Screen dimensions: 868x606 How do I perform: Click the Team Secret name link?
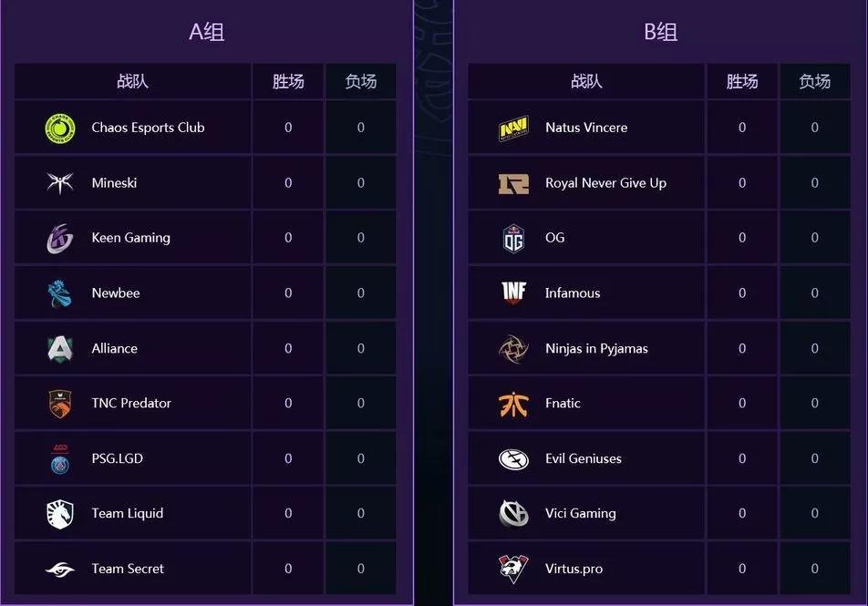tap(128, 569)
